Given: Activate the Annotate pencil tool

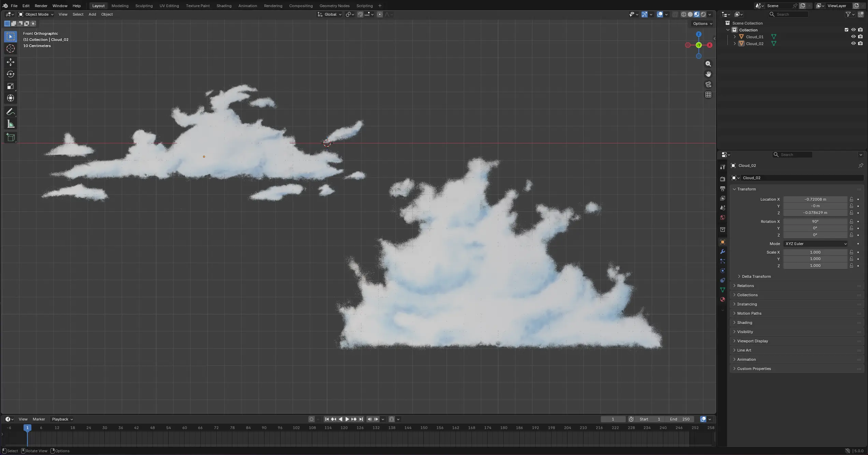Looking at the screenshot, I should pyautogui.click(x=11, y=112).
